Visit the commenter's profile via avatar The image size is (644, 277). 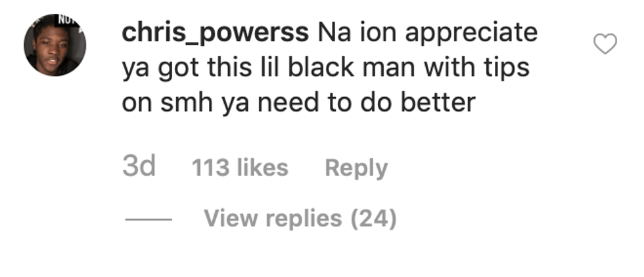point(55,45)
